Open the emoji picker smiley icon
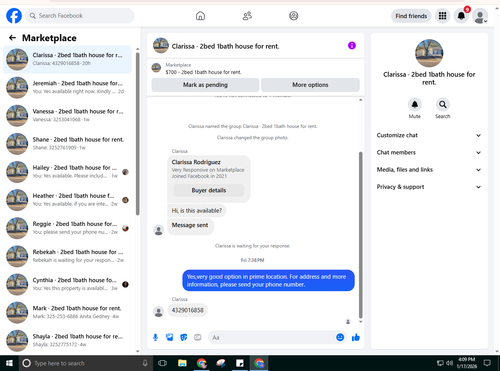The image size is (500, 371). (x=340, y=337)
